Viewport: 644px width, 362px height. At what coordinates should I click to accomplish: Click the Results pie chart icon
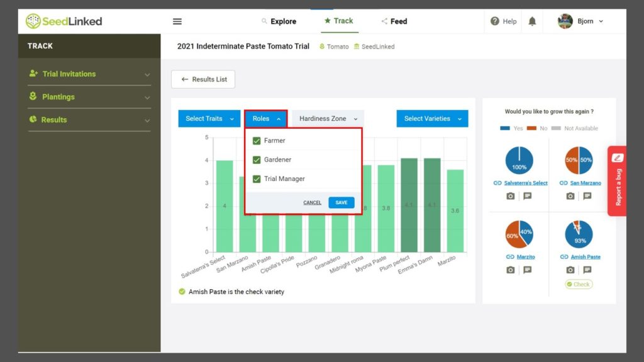click(x=33, y=119)
